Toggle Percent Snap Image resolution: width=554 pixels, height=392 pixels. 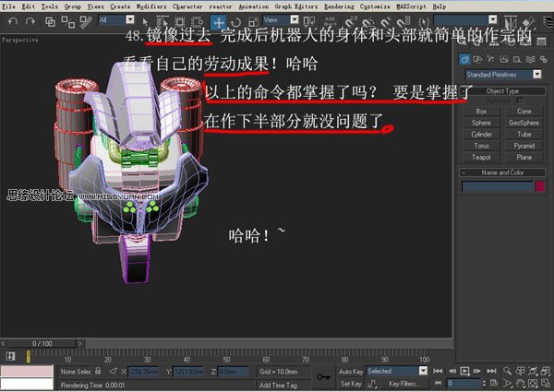(385, 22)
